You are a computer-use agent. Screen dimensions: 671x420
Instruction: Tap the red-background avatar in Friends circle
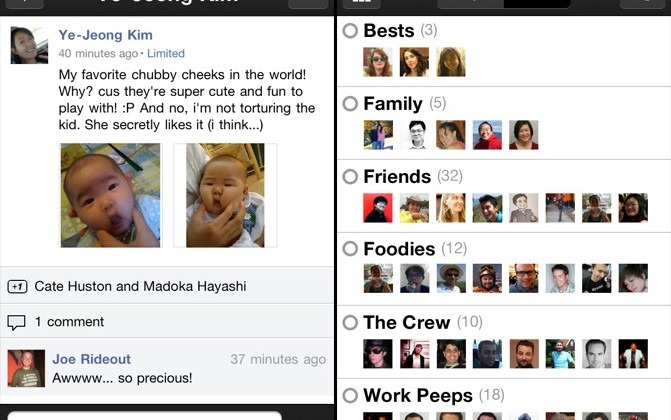378,208
